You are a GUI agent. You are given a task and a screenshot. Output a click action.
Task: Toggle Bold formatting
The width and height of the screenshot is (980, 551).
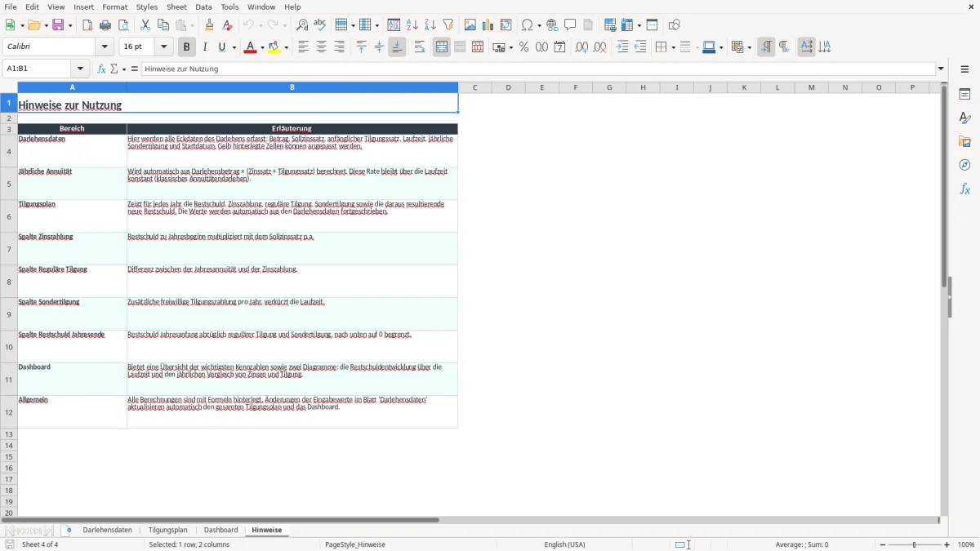coord(186,47)
